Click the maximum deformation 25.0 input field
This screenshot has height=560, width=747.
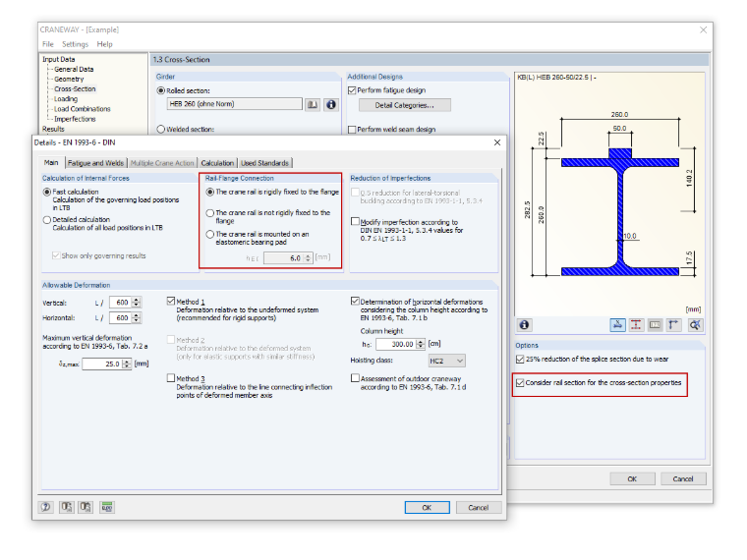(x=102, y=364)
